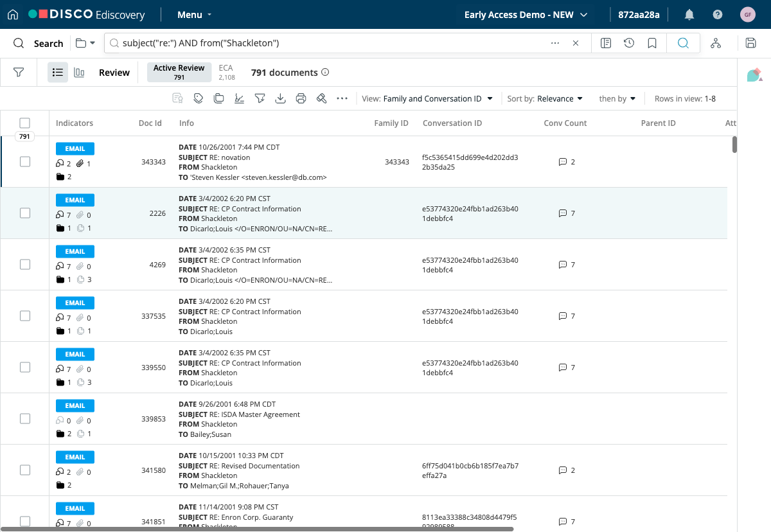Click the help question mark icon
The height and width of the screenshot is (532, 771).
[x=718, y=14]
